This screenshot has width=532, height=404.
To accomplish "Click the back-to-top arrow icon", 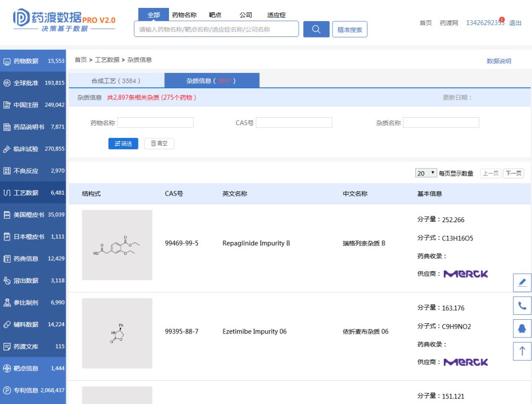I will coord(522,351).
